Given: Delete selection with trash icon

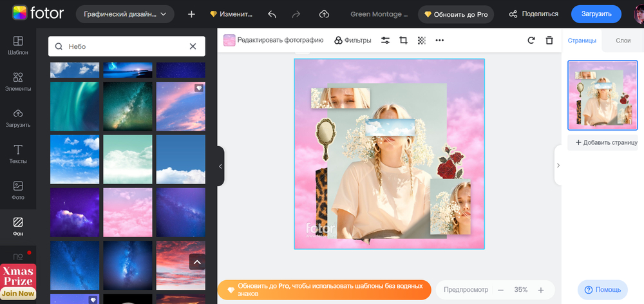Looking at the screenshot, I should [549, 40].
